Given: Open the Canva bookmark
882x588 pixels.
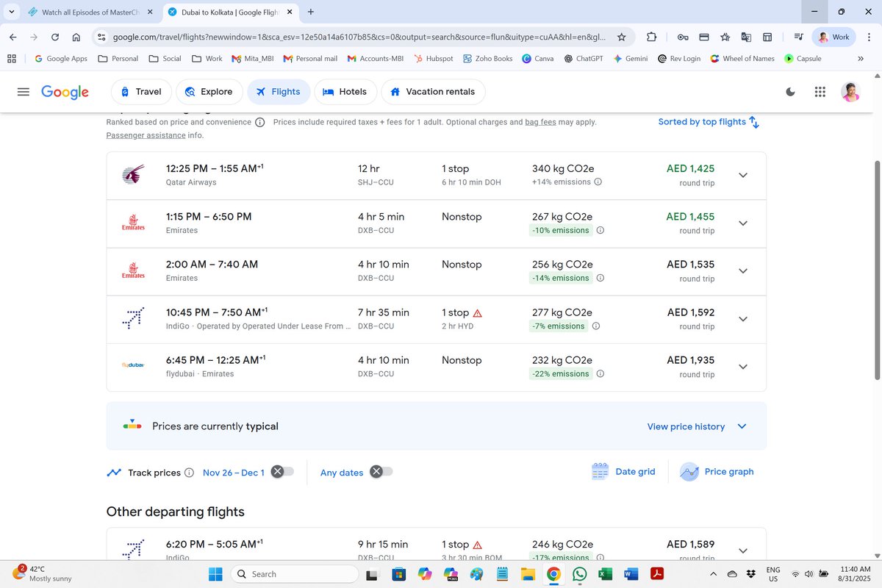Looking at the screenshot, I should point(538,59).
